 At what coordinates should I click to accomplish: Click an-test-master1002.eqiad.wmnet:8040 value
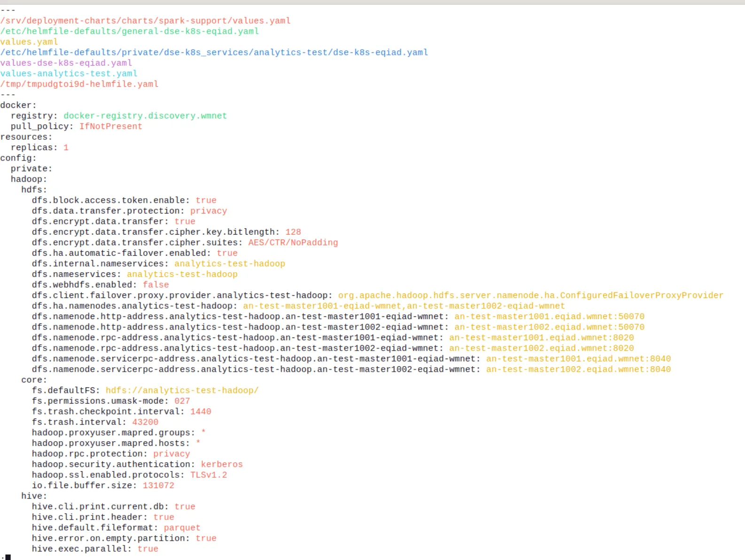(579, 369)
